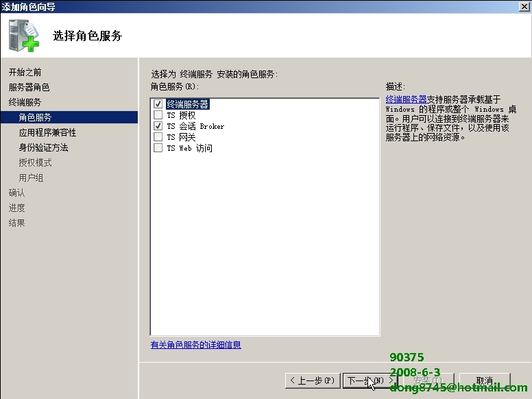Click the 取消 cancel button
Viewport: 532px width, 399px height.
(485, 380)
